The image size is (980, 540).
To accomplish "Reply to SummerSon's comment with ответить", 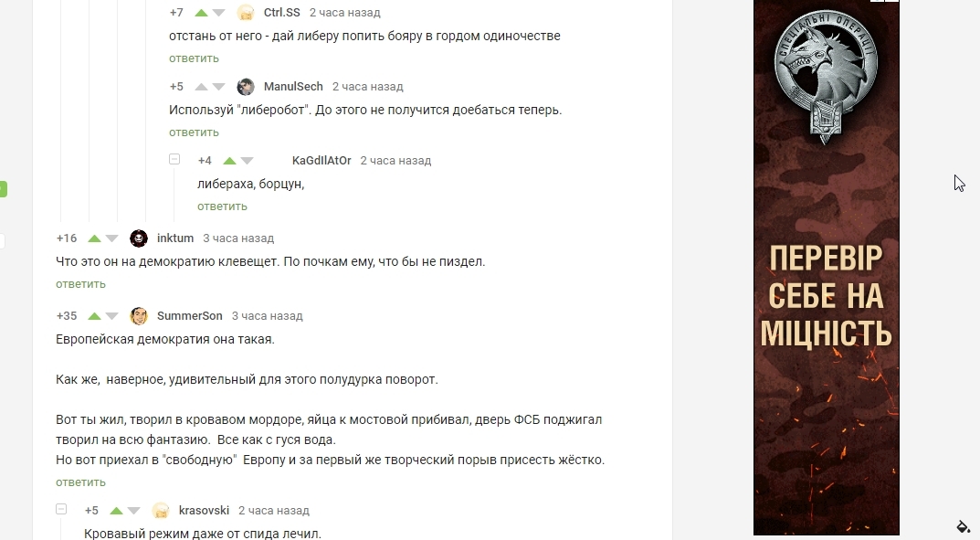I will tap(80, 482).
